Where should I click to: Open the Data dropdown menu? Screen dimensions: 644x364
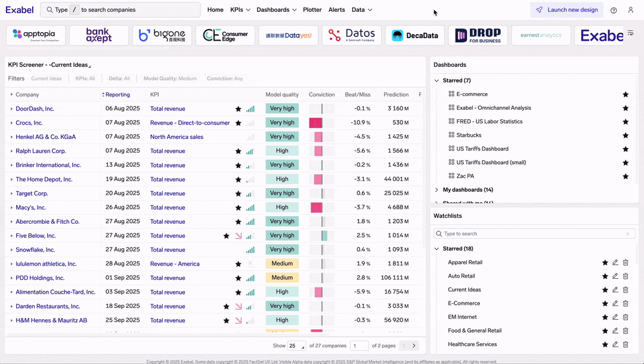click(x=362, y=10)
